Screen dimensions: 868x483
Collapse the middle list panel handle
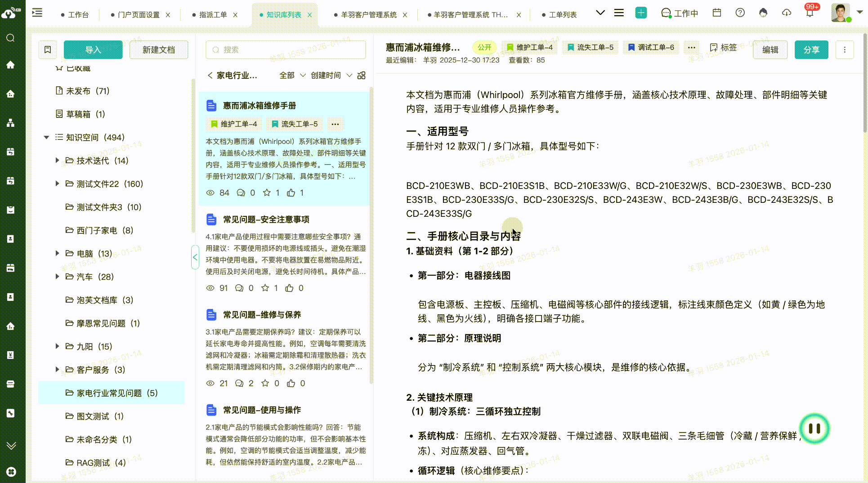tap(195, 257)
